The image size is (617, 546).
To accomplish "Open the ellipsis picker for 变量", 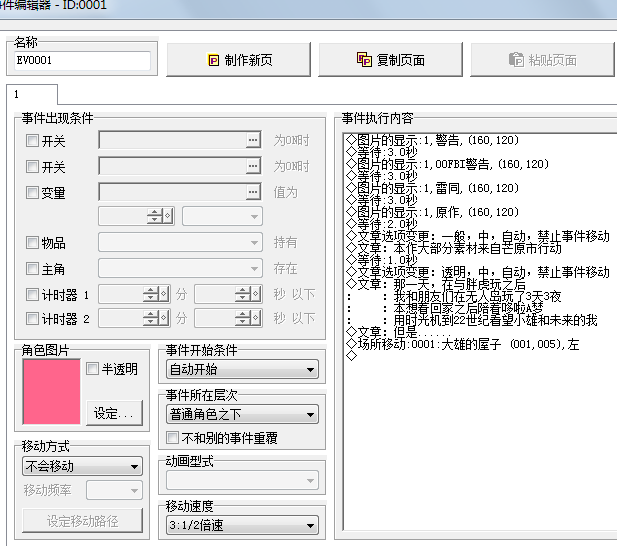I will tap(253, 192).
